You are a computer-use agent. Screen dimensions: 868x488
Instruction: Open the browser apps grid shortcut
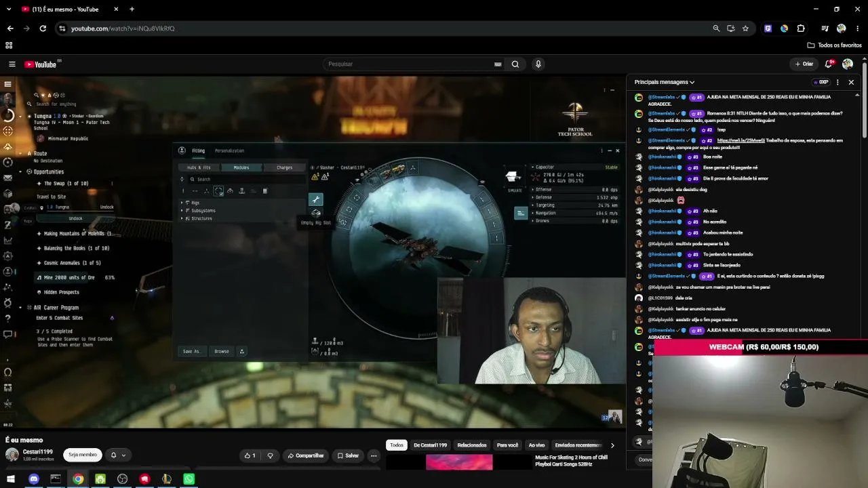[9, 45]
